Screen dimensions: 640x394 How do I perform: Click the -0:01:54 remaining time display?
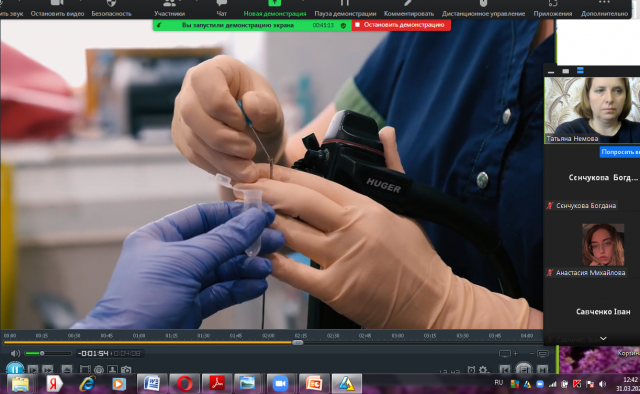[x=93, y=353]
